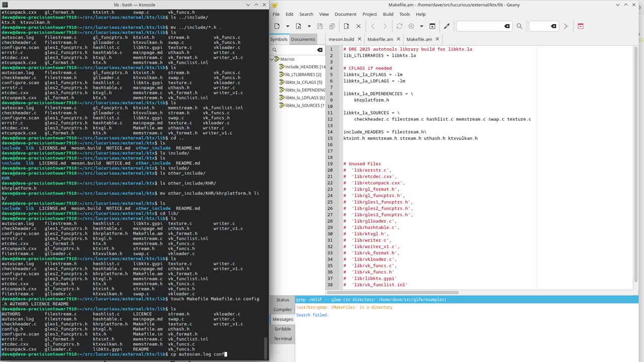Open the Build menu
The height and width of the screenshot is (362, 644).
click(388, 14)
